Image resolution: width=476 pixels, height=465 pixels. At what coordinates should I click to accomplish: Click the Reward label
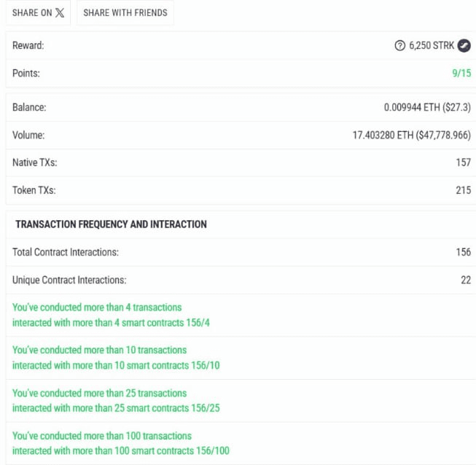(x=28, y=45)
